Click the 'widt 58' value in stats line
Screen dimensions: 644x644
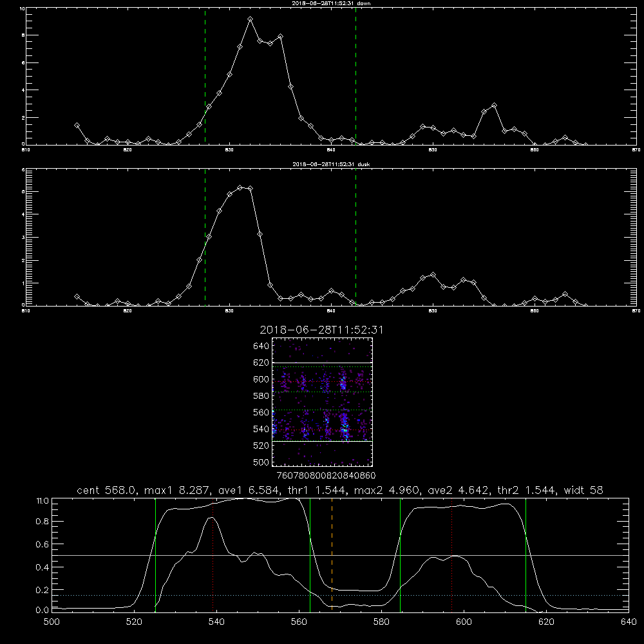coord(583,490)
